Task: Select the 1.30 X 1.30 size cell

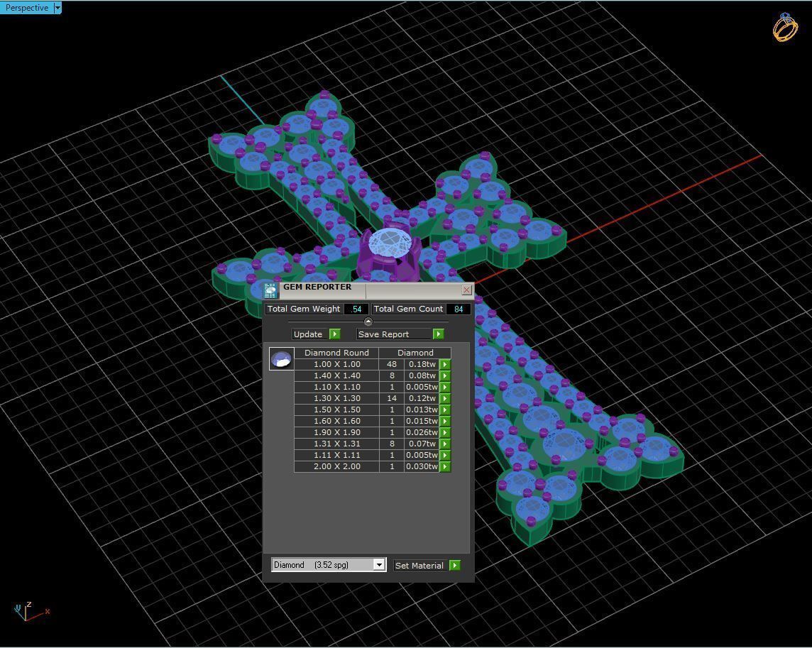Action: pyautogui.click(x=336, y=398)
